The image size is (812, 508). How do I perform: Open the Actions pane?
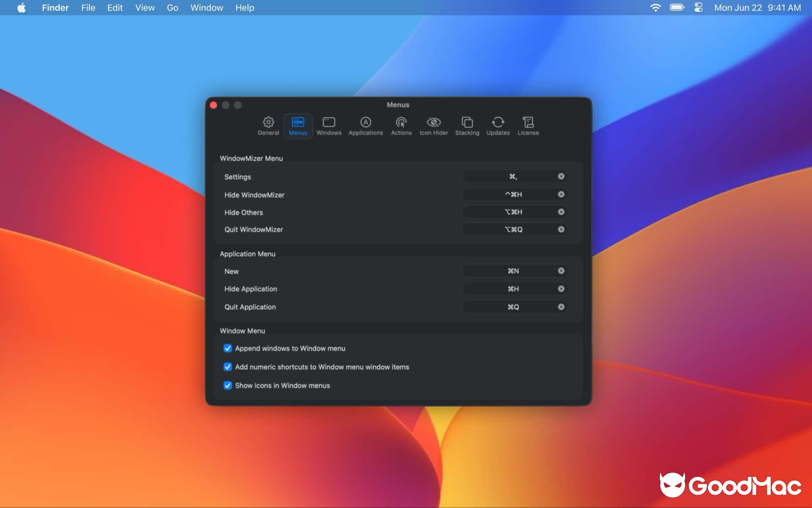pos(401,126)
